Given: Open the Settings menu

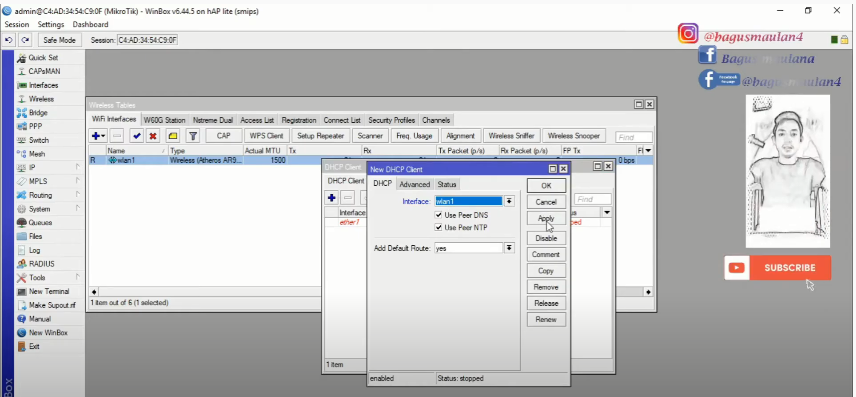Looking at the screenshot, I should tap(51, 25).
